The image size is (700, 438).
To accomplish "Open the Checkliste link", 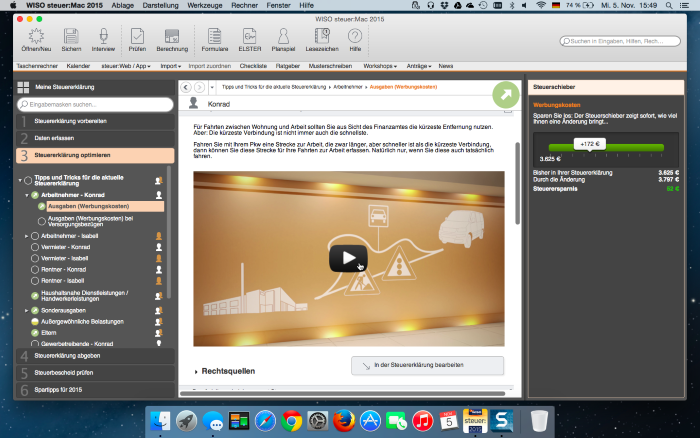I will point(253,66).
